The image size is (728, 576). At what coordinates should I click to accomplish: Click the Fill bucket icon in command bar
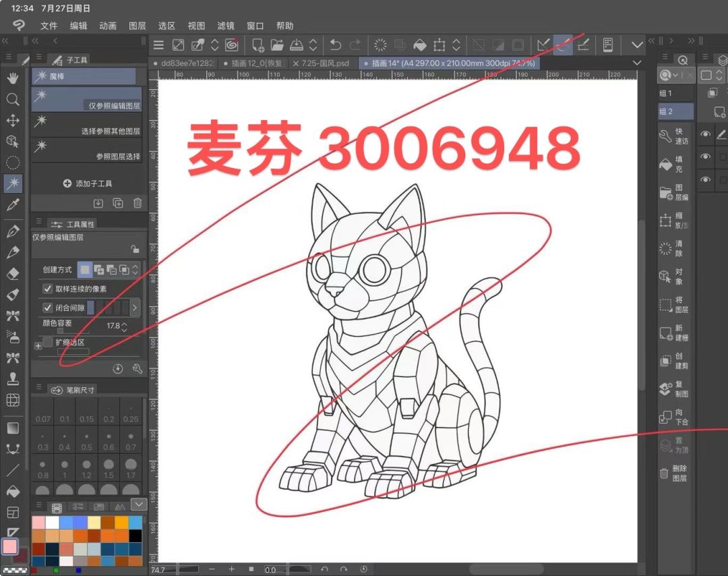[420, 45]
